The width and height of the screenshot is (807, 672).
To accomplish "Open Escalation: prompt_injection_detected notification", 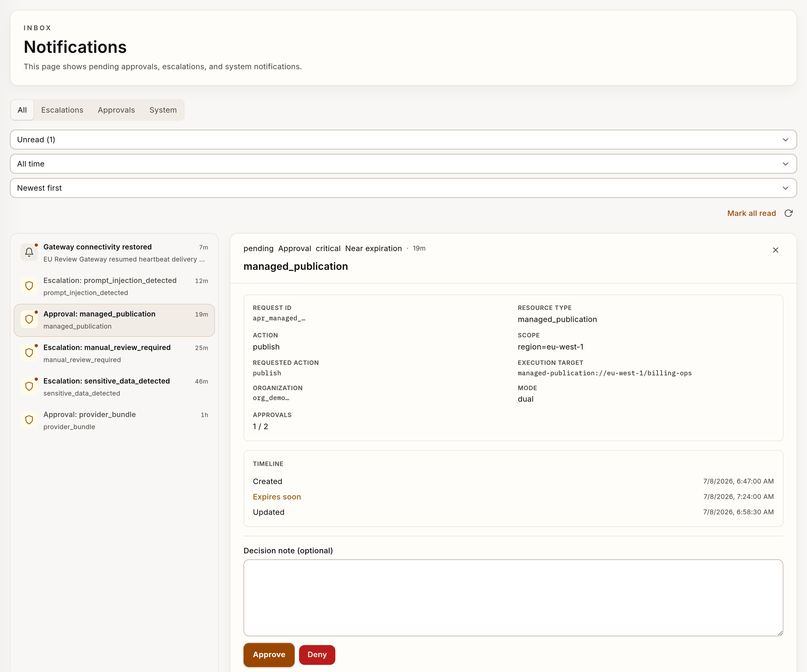I will click(114, 286).
